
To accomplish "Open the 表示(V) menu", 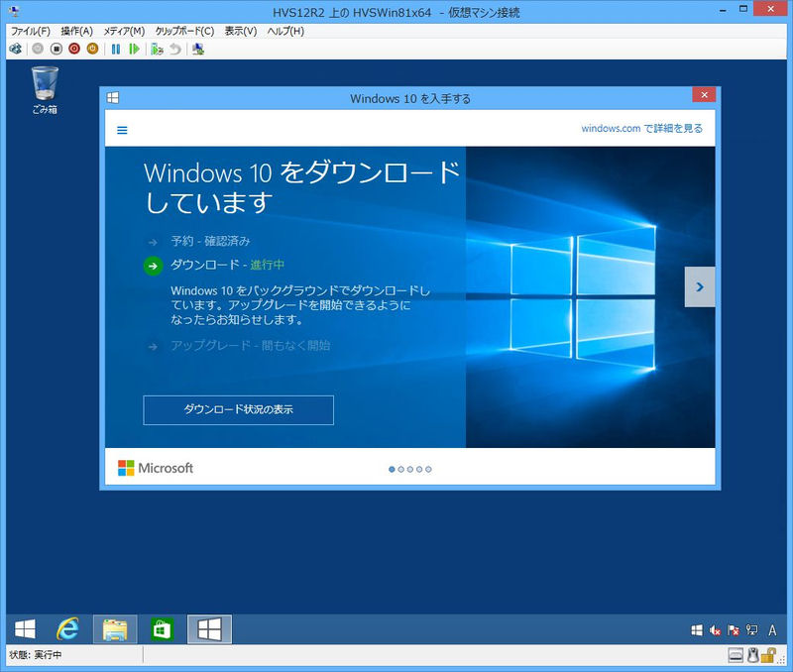I will tap(241, 31).
